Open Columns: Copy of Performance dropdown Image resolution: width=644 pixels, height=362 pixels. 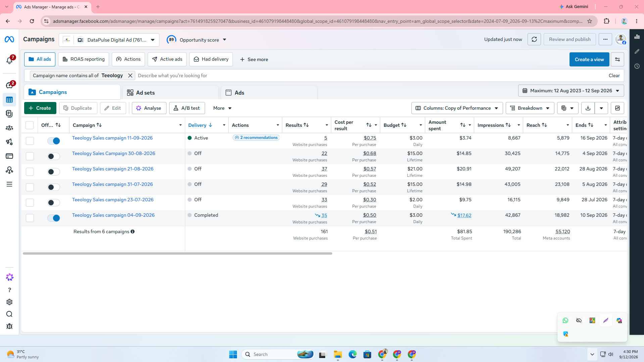(x=457, y=108)
